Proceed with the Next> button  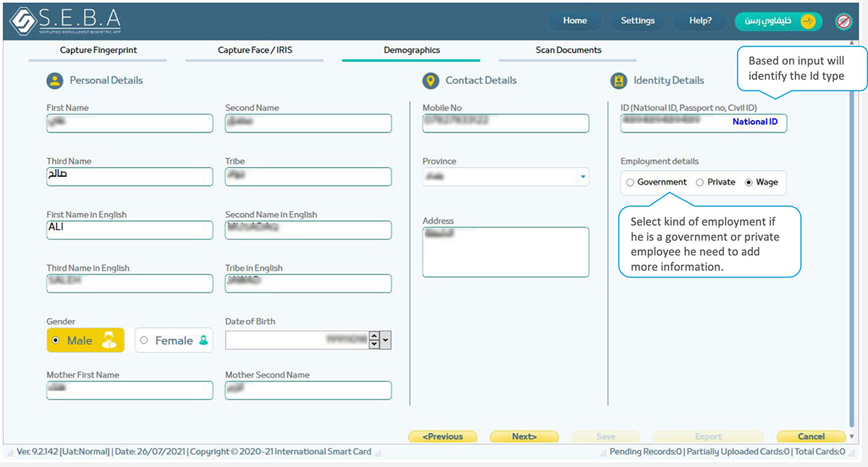coord(524,437)
